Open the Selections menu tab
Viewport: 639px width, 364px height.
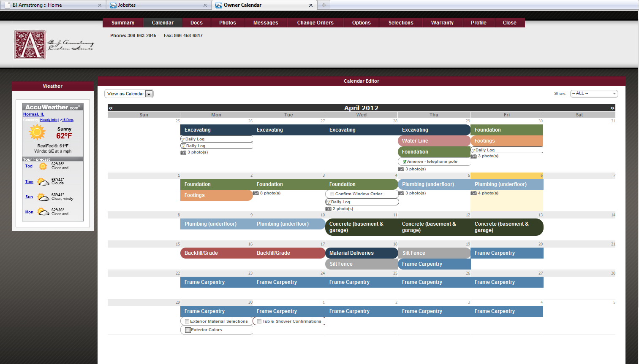(x=401, y=23)
